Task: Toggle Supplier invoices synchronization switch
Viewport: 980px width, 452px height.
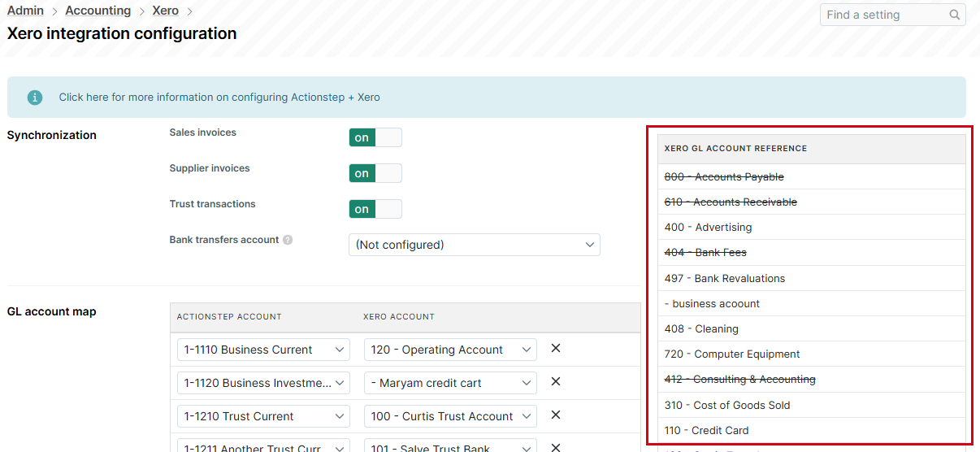Action: click(375, 173)
